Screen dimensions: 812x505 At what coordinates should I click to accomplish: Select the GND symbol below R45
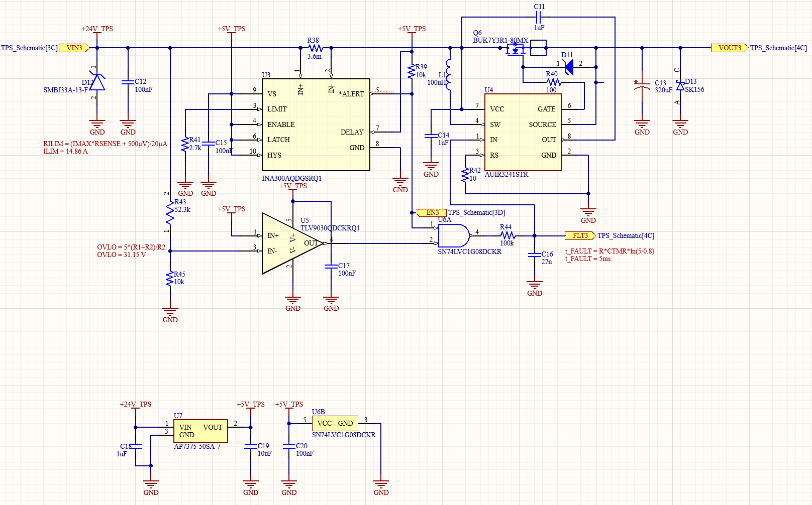tap(170, 315)
